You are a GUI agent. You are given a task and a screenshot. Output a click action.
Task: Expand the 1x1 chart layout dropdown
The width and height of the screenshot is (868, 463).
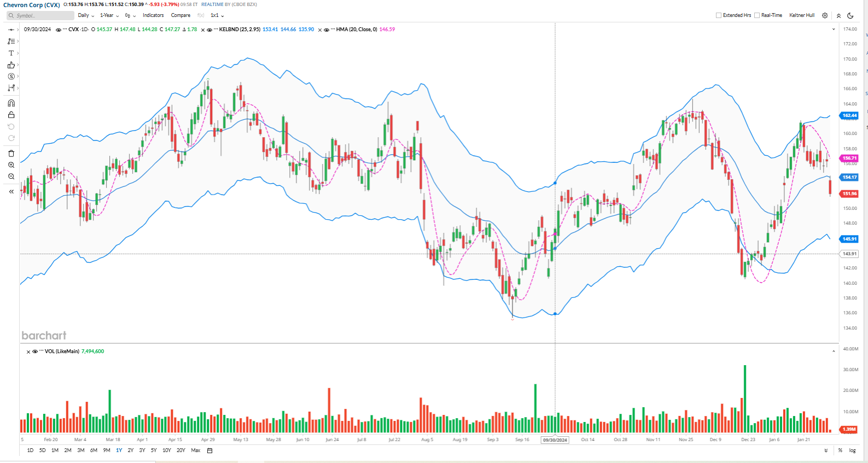pos(217,15)
